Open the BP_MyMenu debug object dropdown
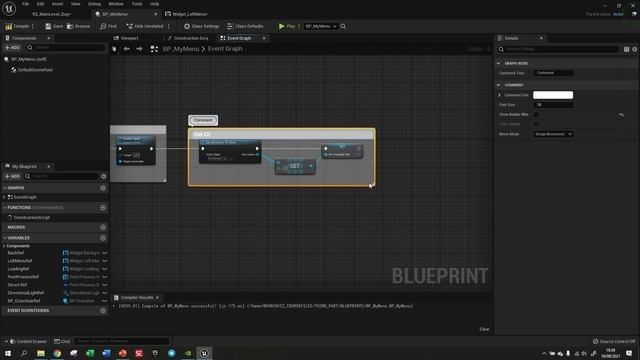 [321, 26]
